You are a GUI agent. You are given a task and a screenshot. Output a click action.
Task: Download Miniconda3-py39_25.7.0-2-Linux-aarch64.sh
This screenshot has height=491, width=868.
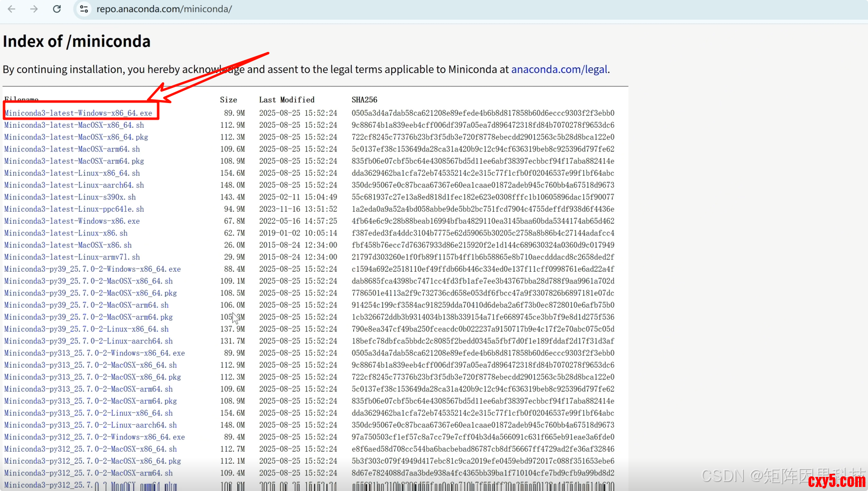coord(88,341)
